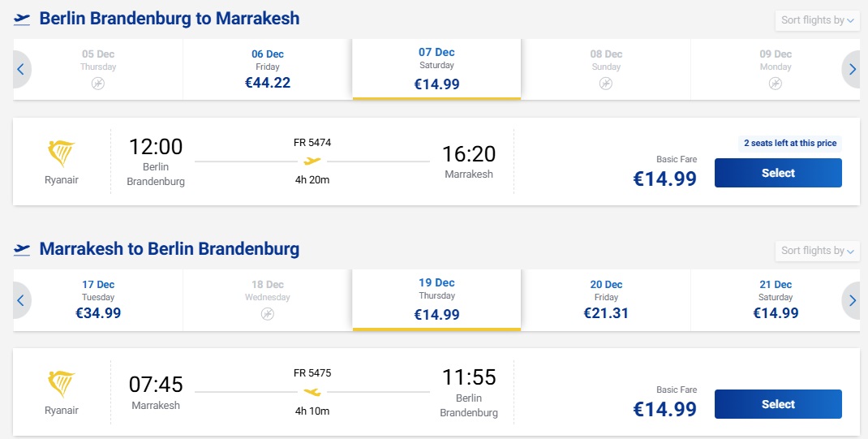Open Sort flights by dropdown for outbound flights

pyautogui.click(x=817, y=20)
